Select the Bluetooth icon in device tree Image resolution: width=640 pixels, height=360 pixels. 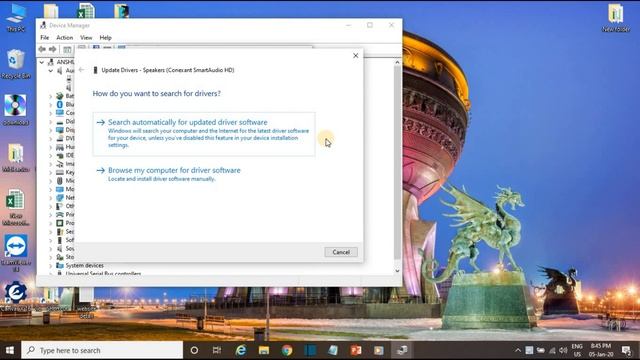click(60, 104)
